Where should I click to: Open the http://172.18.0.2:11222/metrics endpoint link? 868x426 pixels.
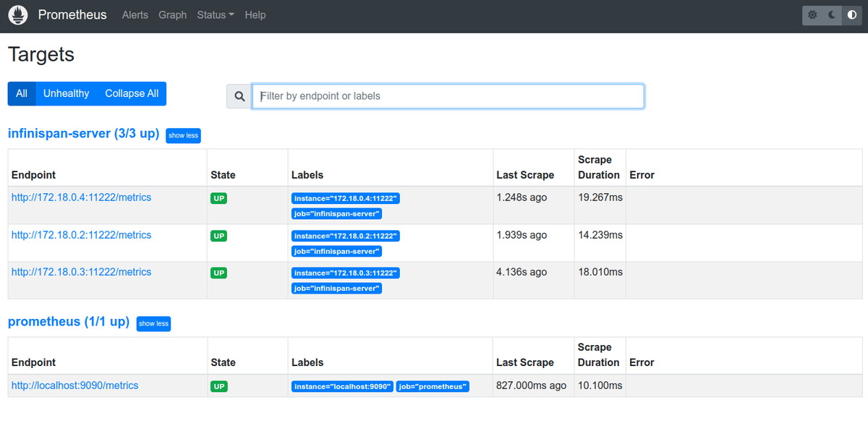(x=81, y=234)
